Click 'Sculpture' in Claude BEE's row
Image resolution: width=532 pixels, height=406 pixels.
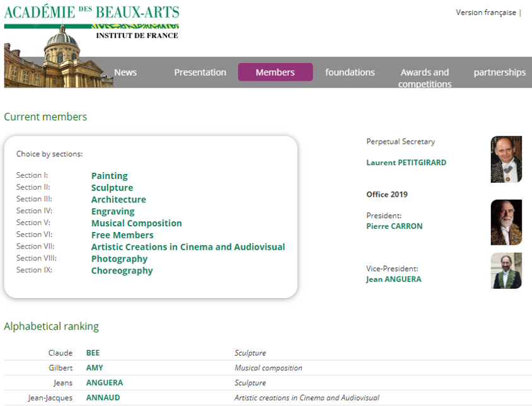click(x=250, y=353)
